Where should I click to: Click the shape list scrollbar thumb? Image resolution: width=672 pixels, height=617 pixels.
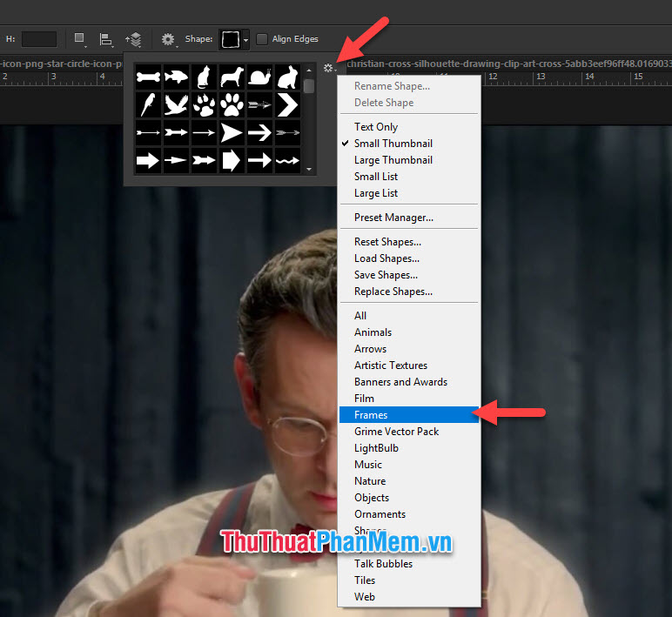tap(309, 85)
